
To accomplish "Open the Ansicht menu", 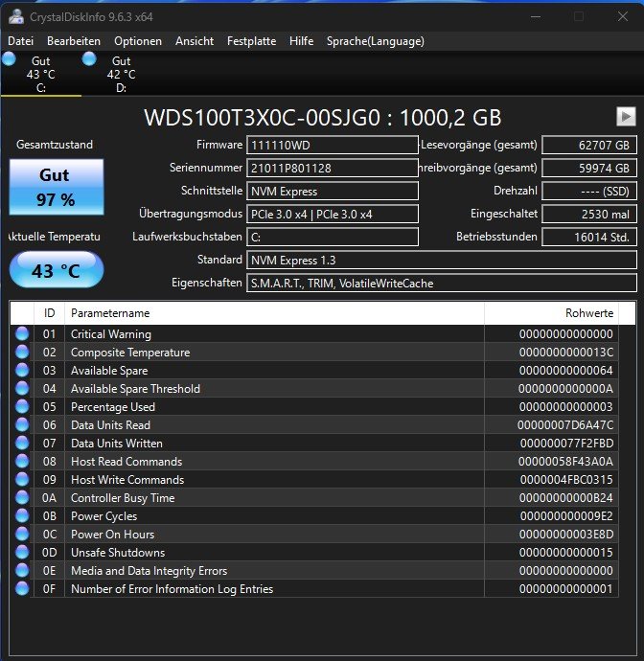I will (195, 41).
